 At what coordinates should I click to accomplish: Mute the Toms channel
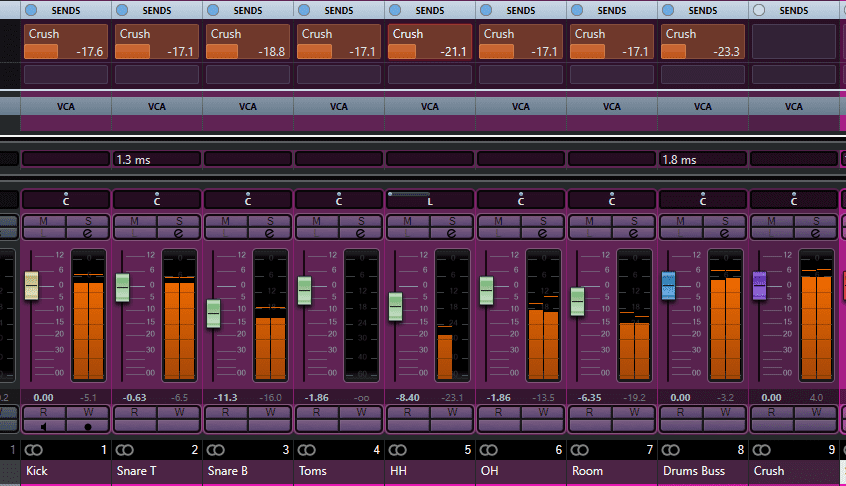(317, 221)
